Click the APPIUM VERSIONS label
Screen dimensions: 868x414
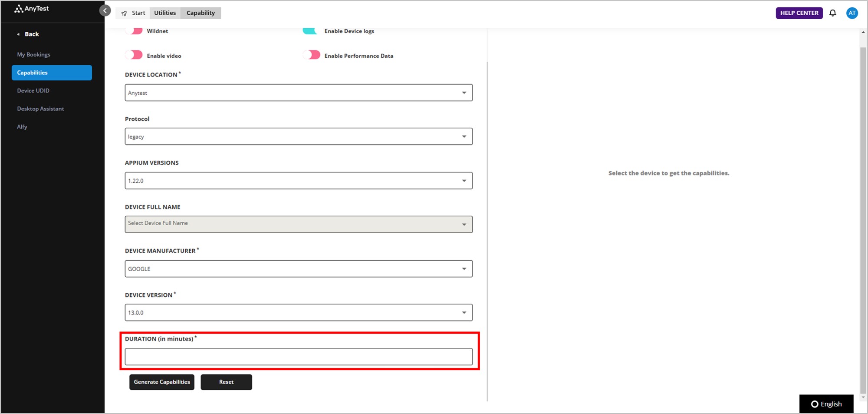tap(152, 163)
